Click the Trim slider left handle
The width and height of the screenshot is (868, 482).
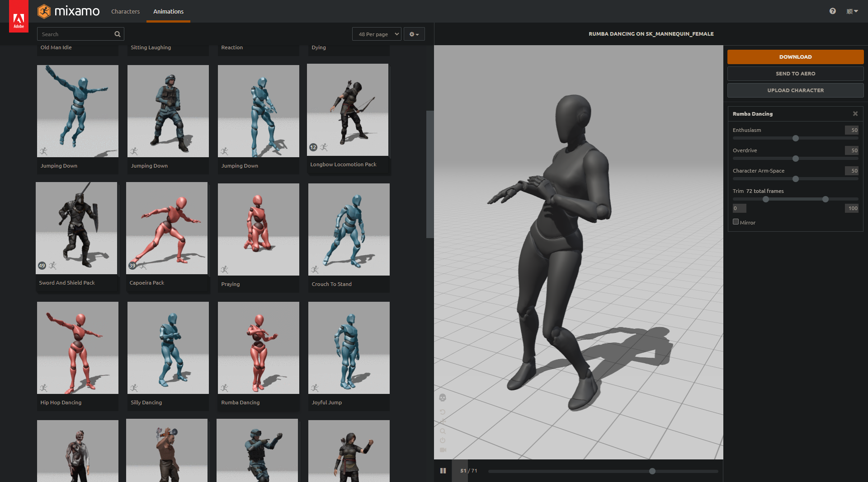pyautogui.click(x=766, y=199)
